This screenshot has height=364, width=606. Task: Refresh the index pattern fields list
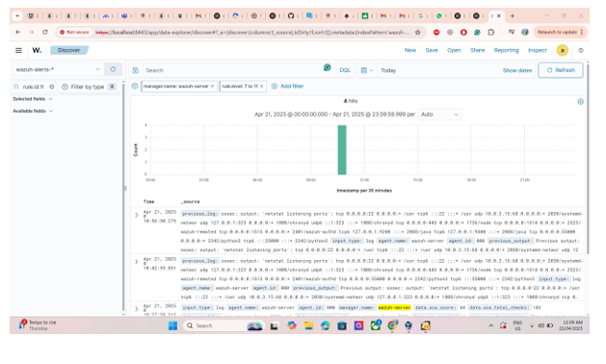[x=113, y=69]
